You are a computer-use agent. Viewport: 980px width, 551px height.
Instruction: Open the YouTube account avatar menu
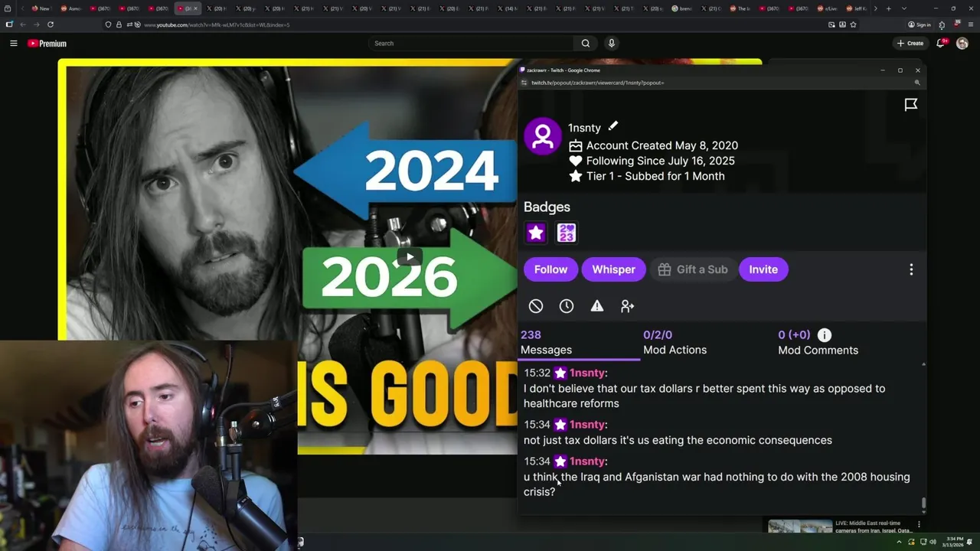coord(962,44)
